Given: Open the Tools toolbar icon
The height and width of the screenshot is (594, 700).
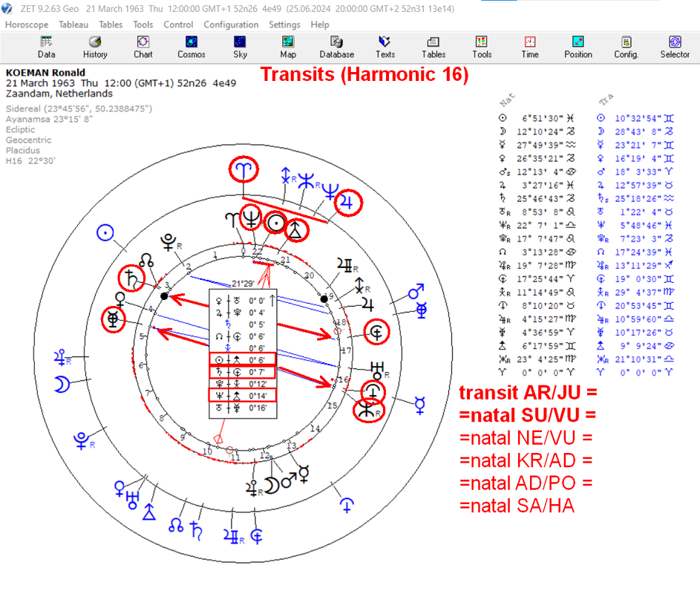Looking at the screenshot, I should (x=482, y=48).
